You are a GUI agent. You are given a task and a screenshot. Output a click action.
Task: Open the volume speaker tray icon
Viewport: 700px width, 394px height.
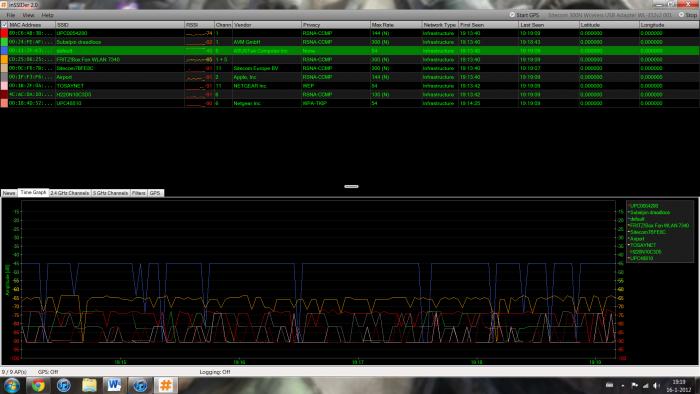656,386
